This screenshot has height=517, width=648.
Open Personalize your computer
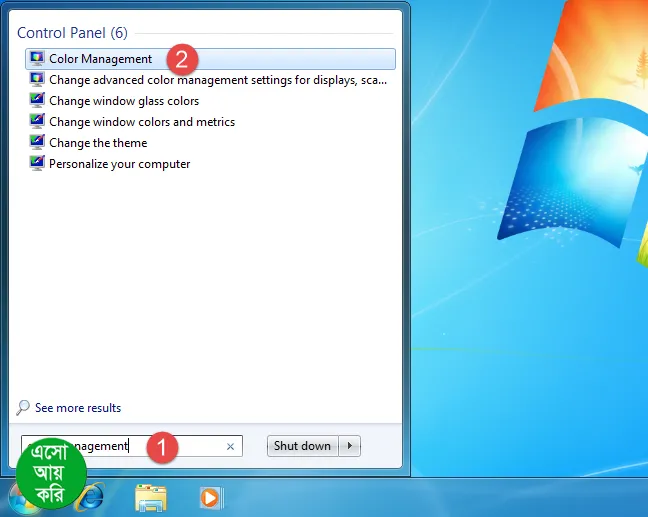tap(119, 164)
